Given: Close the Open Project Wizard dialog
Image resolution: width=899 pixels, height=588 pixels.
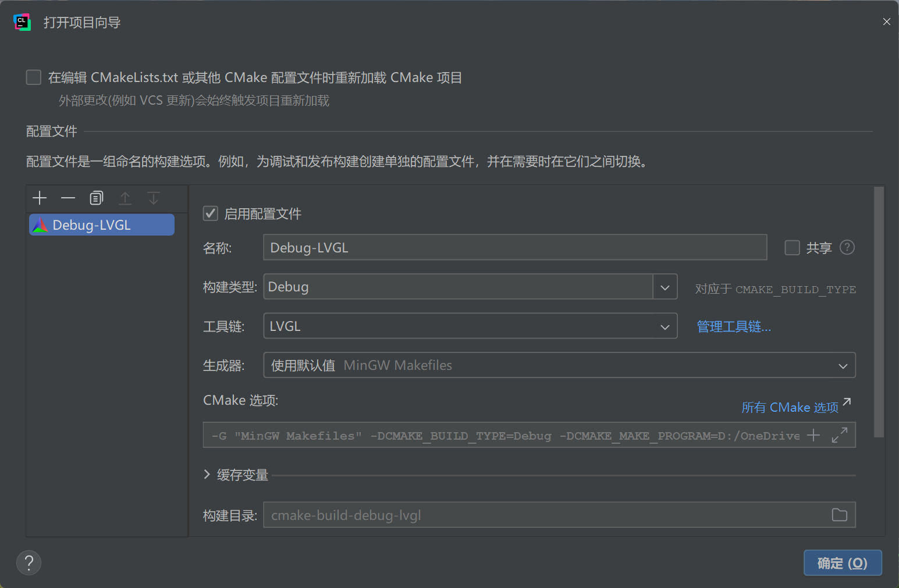Looking at the screenshot, I should pos(886,22).
